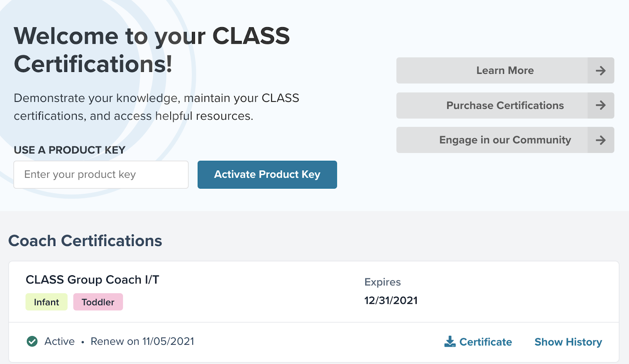Click the Active status marker on the certification
The image size is (629, 364).
click(59, 341)
